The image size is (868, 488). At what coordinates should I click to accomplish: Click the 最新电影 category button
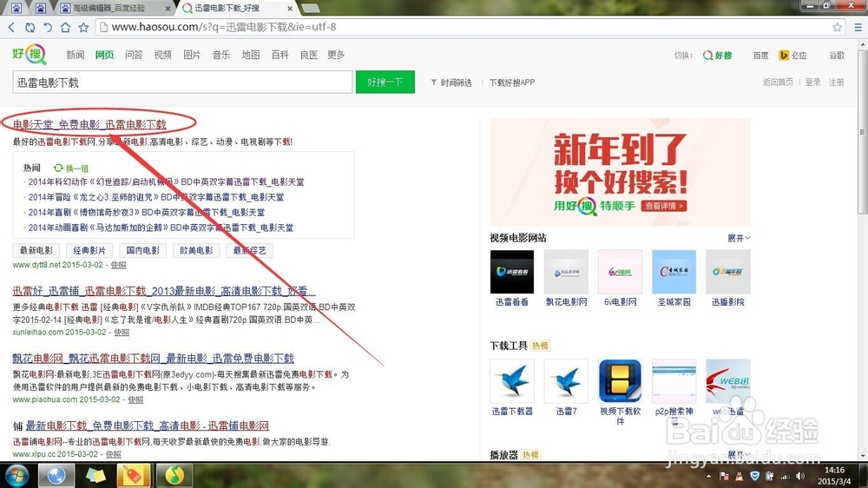[x=36, y=250]
